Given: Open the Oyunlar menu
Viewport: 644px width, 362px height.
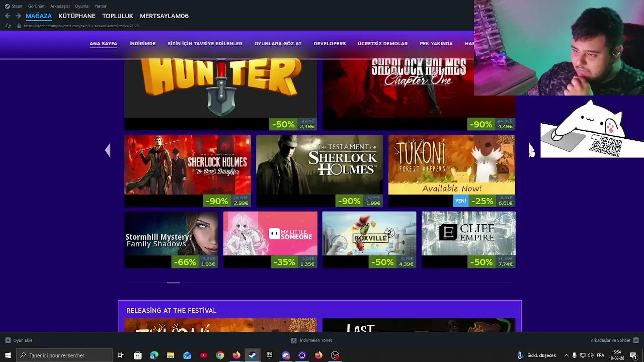Looking at the screenshot, I should click(x=82, y=6).
